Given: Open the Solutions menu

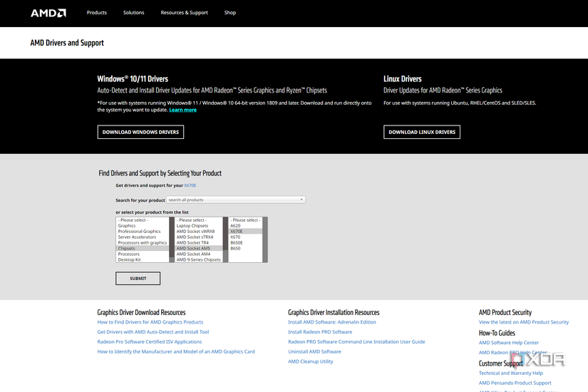Looking at the screenshot, I should pos(133,13).
